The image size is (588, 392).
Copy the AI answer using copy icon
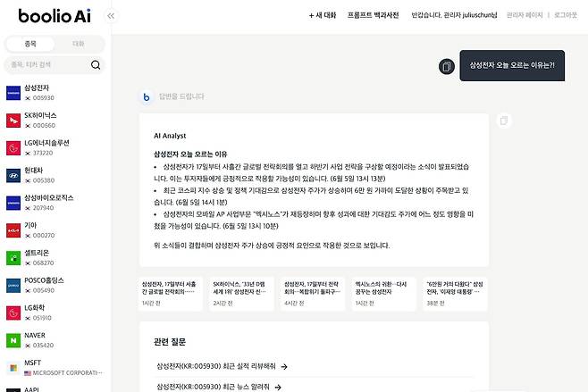tap(504, 121)
